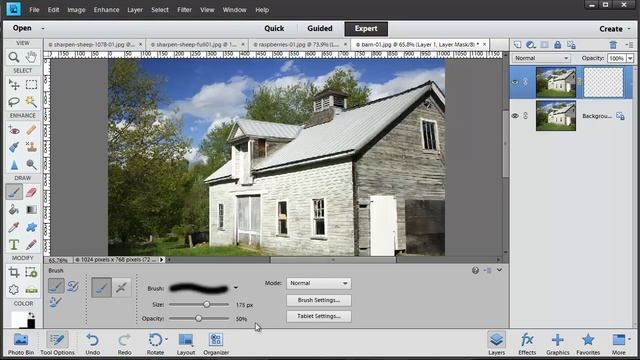The width and height of the screenshot is (640, 360).
Task: Click the adjustment layer icon
Action: [x=531, y=44]
